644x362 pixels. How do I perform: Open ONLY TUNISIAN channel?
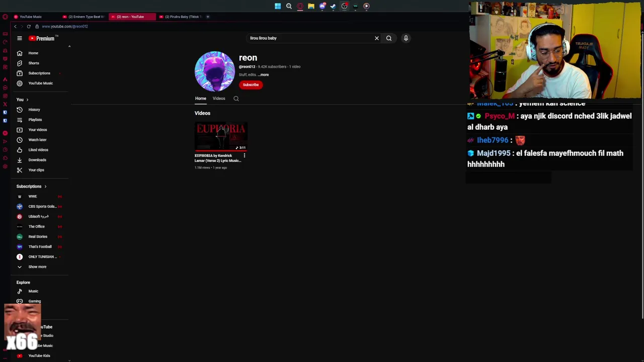coord(42,257)
